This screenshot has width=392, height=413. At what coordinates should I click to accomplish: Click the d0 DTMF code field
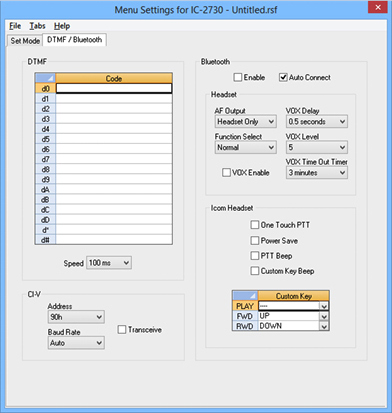click(x=114, y=88)
